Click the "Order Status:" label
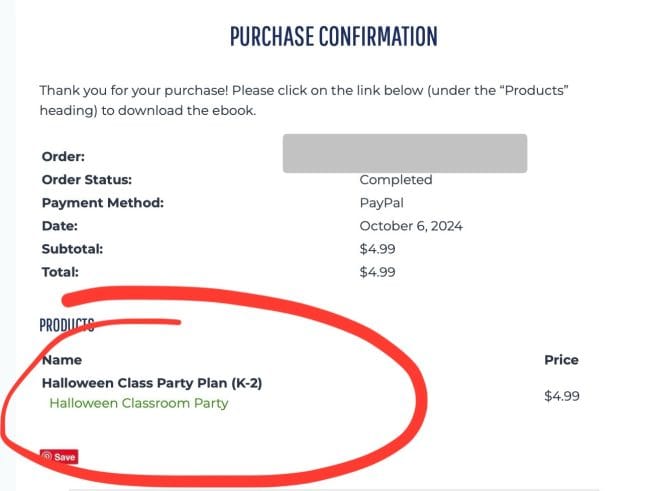 click(x=87, y=180)
